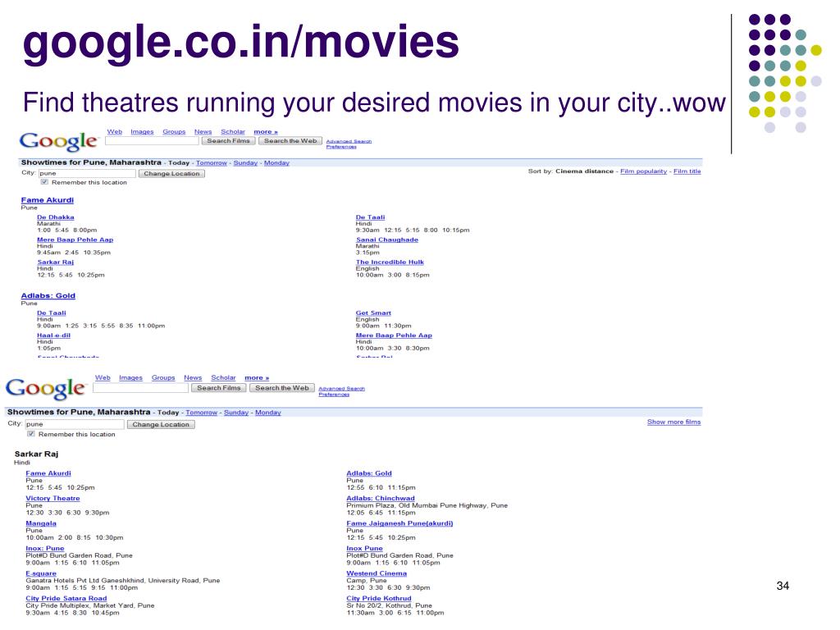Open Groups in the upper page navigation
This screenshot has height=630, width=840.
point(174,132)
